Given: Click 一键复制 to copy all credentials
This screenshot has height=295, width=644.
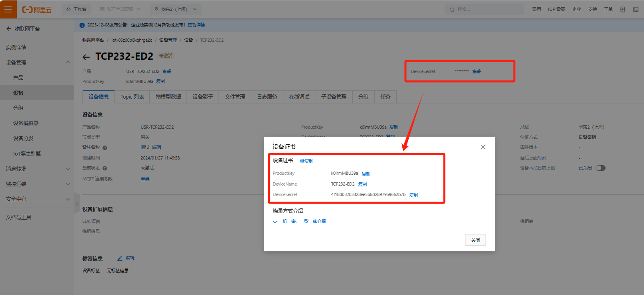Looking at the screenshot, I should pyautogui.click(x=305, y=161).
